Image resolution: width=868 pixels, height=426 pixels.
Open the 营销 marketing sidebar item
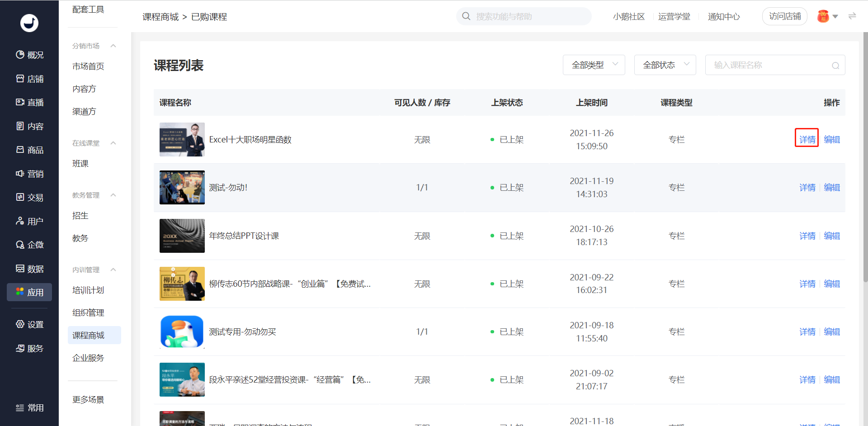29,174
